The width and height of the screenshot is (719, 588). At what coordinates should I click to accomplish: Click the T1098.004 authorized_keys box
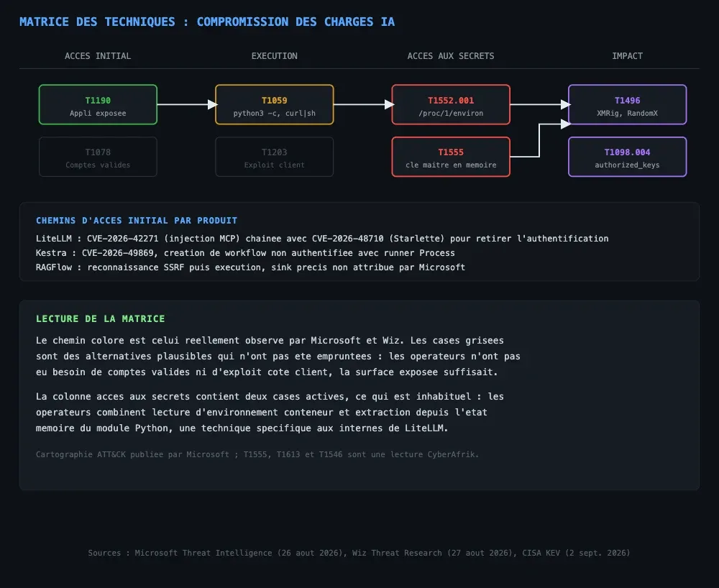627,157
